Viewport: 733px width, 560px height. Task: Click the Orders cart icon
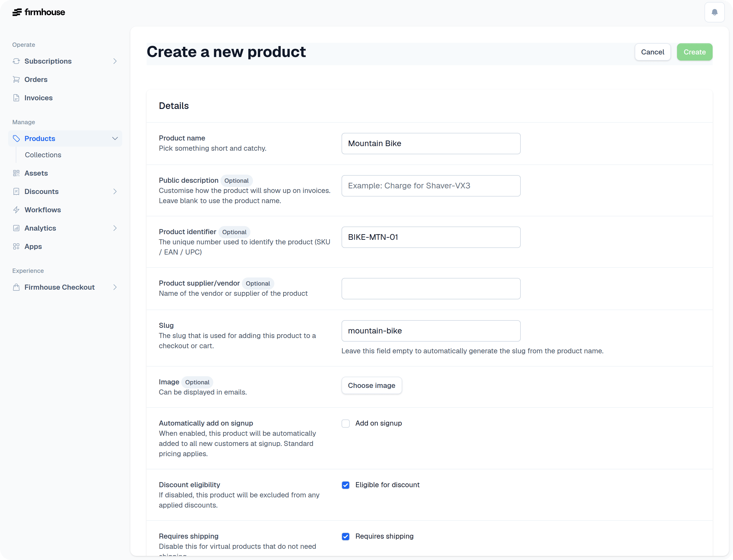tap(16, 79)
